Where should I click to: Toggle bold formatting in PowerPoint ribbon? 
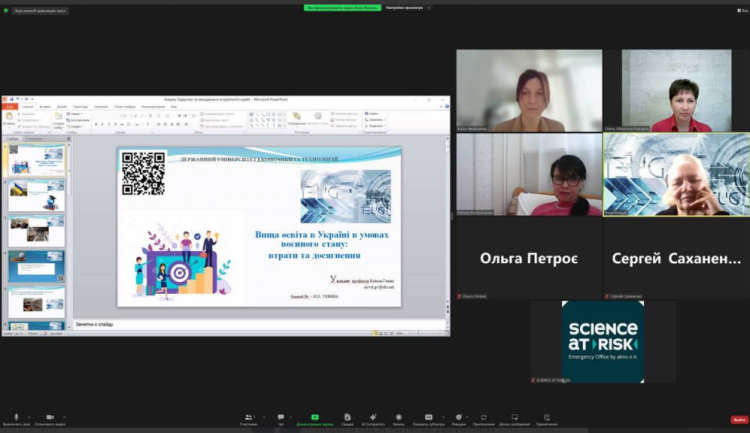pos(97,125)
